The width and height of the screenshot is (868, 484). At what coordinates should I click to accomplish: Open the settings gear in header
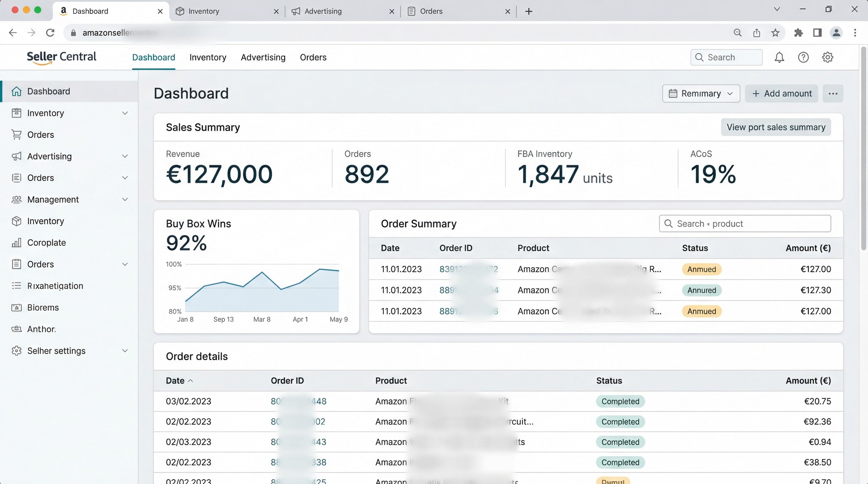click(x=827, y=57)
